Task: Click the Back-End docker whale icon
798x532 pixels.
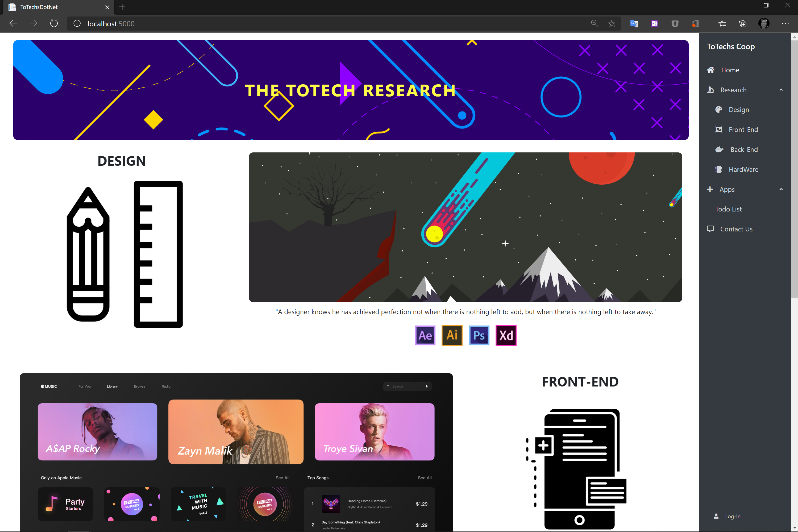Action: pos(719,149)
